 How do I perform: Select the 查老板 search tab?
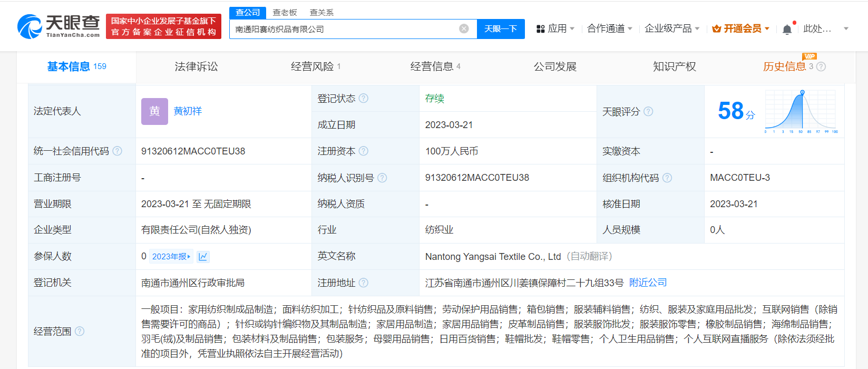(285, 12)
